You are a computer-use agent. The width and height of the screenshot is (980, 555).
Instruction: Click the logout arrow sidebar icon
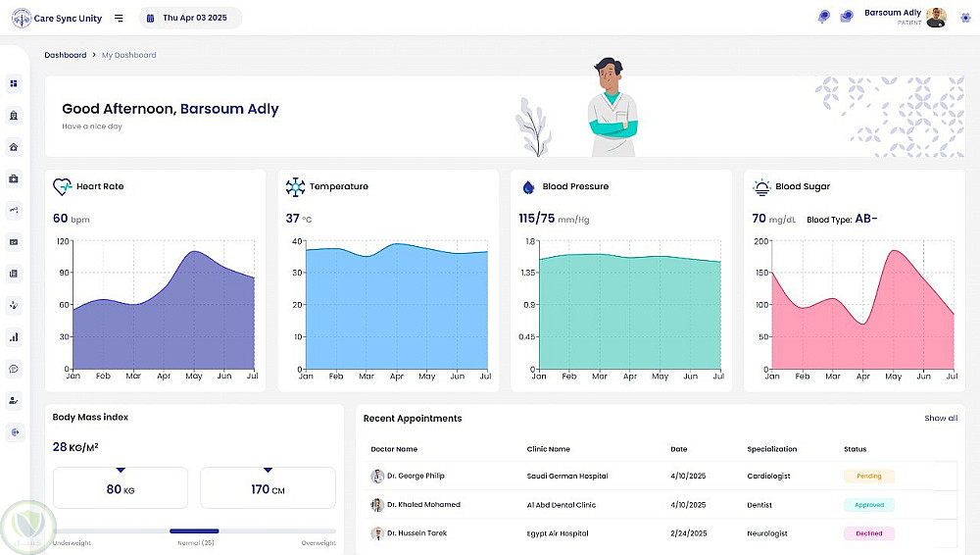[x=14, y=432]
